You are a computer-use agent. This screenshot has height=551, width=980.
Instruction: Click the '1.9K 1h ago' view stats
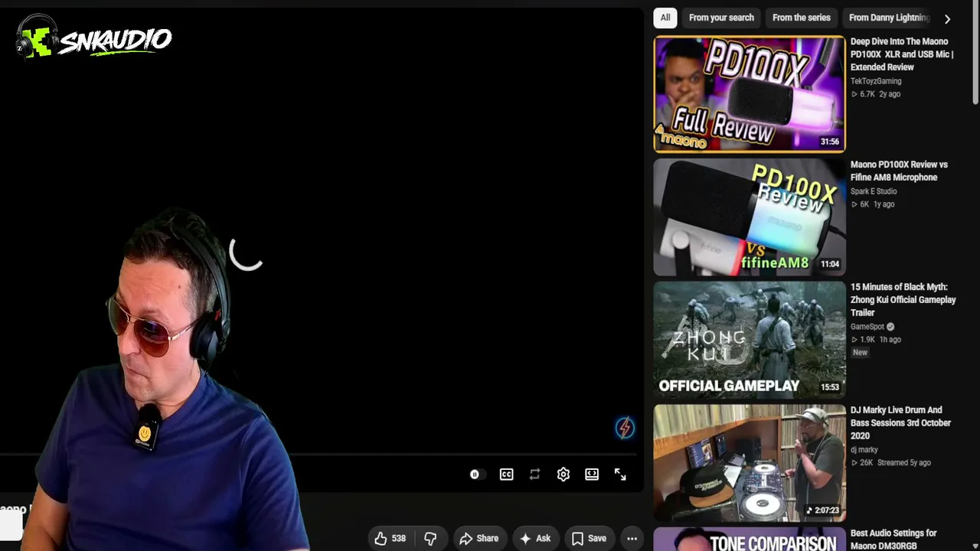coord(876,340)
